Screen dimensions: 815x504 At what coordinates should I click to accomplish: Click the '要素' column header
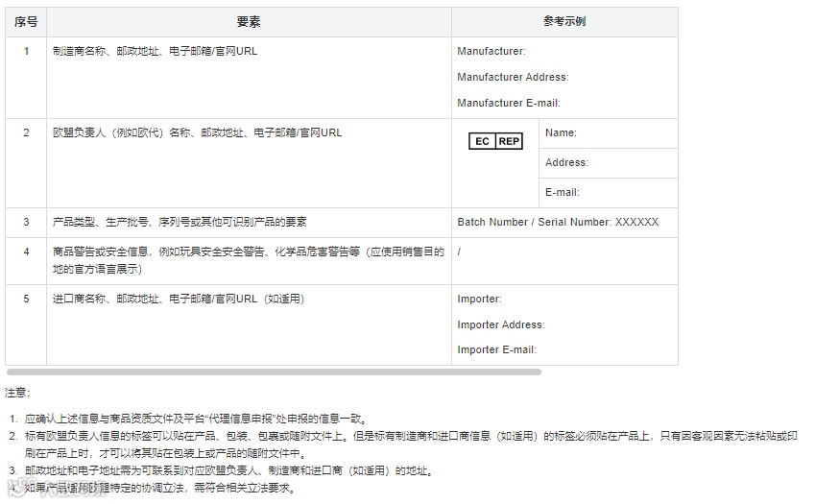coord(249,22)
